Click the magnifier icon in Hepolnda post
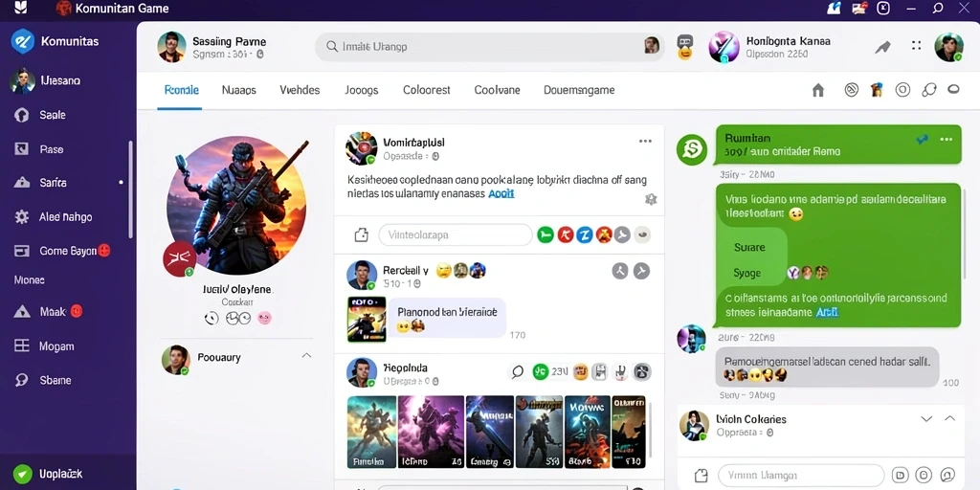The height and width of the screenshot is (490, 980). (x=518, y=372)
